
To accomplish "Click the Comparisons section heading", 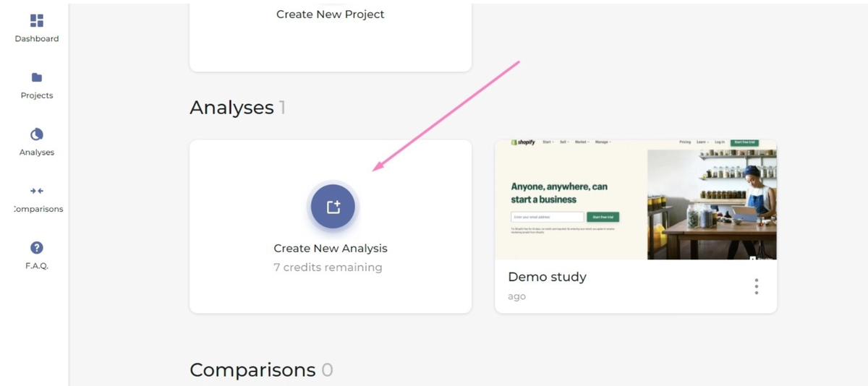I will (x=252, y=370).
